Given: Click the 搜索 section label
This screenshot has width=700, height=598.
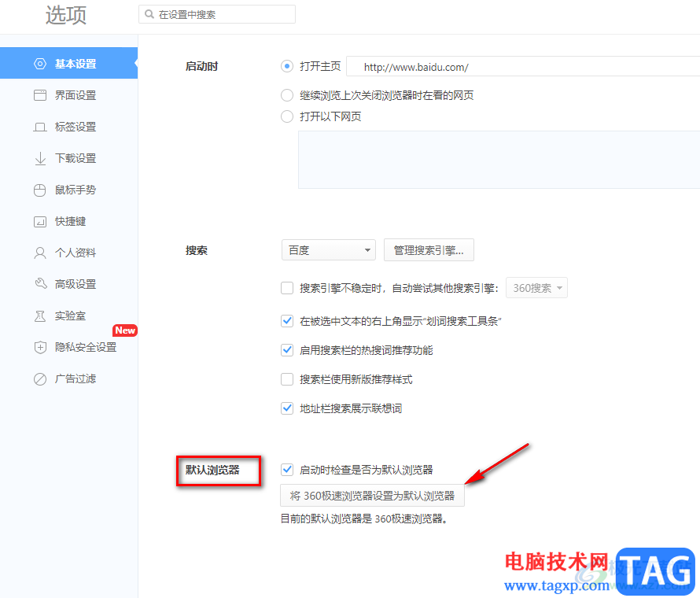Looking at the screenshot, I should coord(197,250).
